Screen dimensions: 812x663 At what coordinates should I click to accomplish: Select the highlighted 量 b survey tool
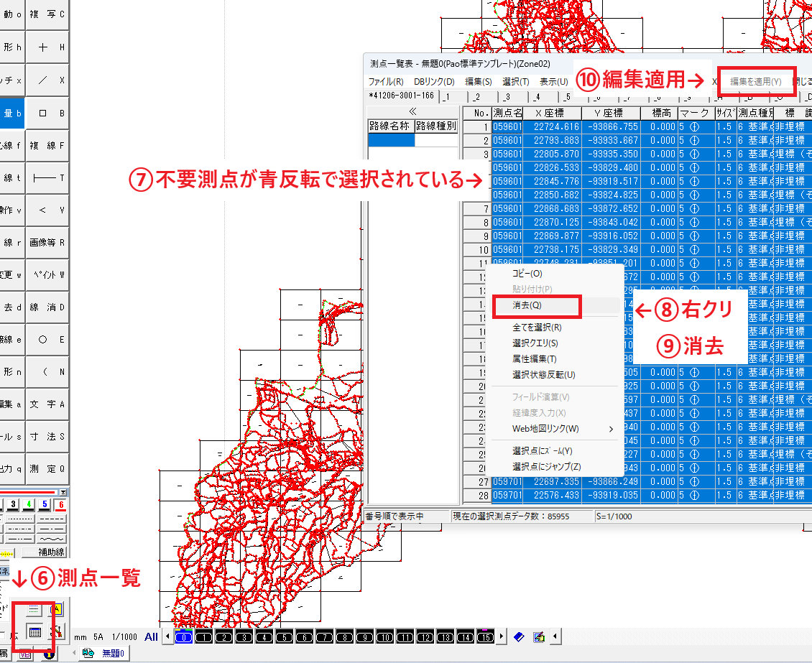[x=12, y=113]
